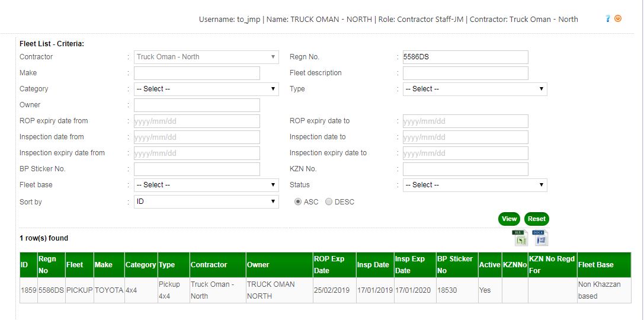The image size is (644, 320).
Task: Expand the Status dropdown
Action: tap(475, 185)
